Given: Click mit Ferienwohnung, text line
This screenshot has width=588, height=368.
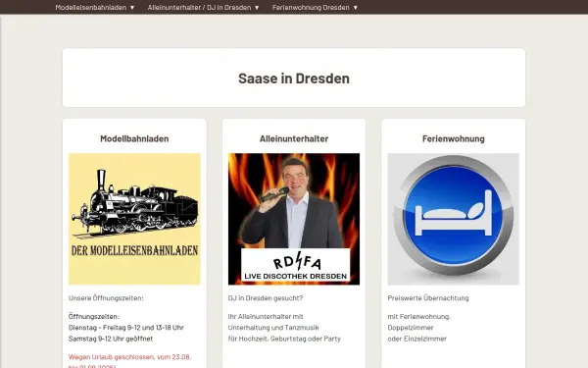Looking at the screenshot, I should pyautogui.click(x=418, y=317).
